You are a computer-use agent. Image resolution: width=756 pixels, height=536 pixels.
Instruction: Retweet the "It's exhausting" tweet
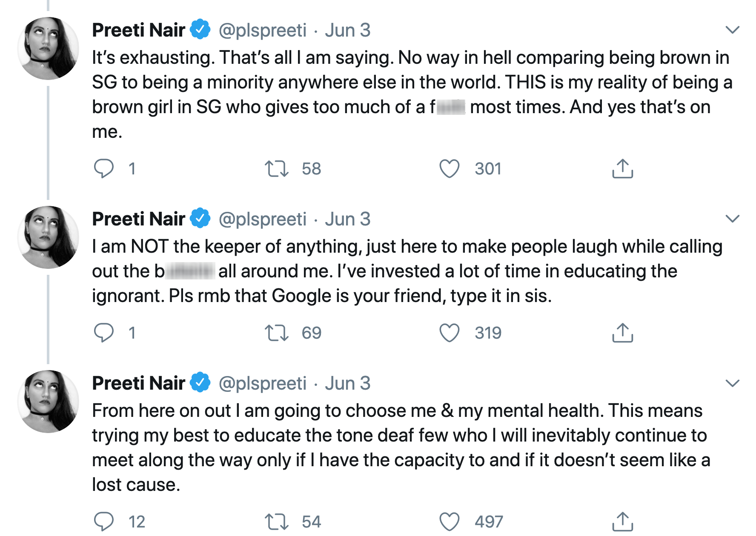click(x=277, y=168)
